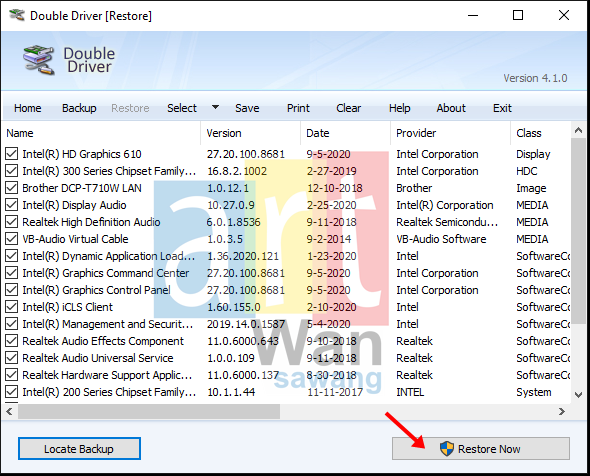Sort by the Name column header

click(102, 133)
